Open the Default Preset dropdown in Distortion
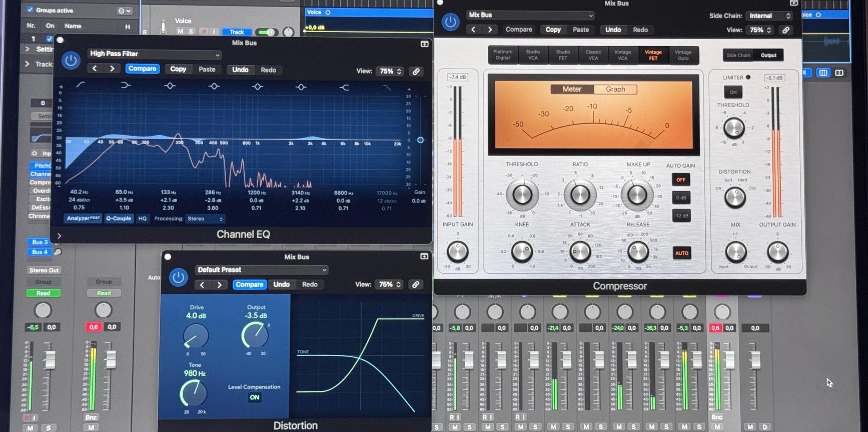Viewport: 868px width, 432px height. tap(261, 270)
